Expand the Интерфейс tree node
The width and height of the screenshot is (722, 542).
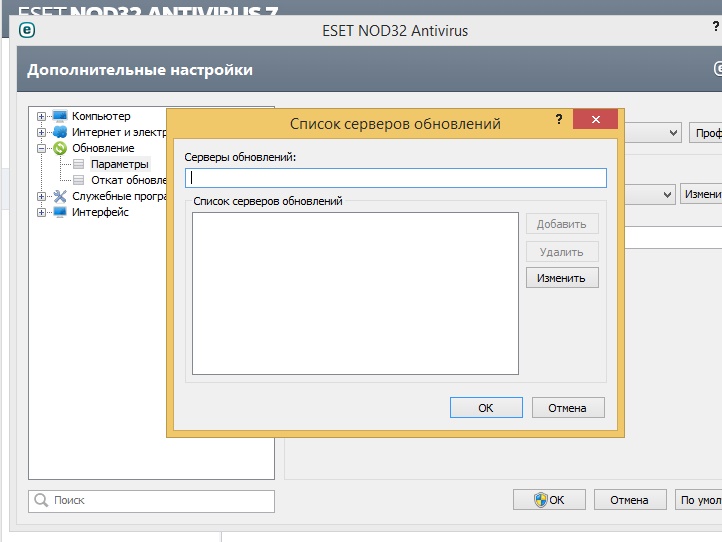click(x=41, y=212)
